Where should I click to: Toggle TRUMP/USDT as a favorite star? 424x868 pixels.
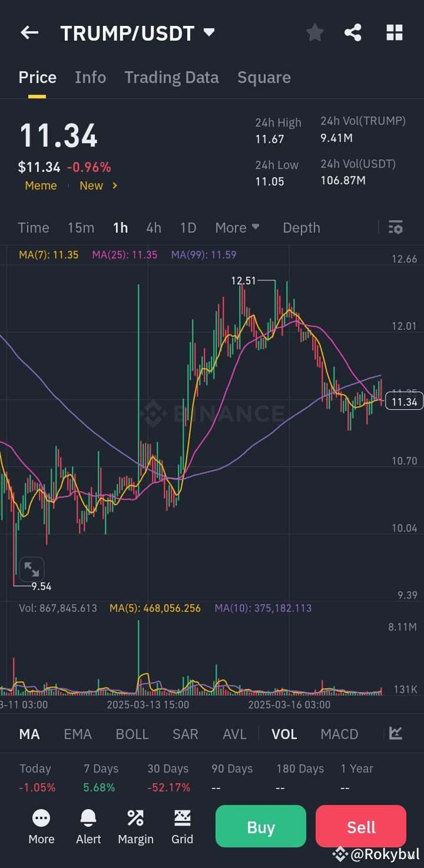tap(314, 32)
